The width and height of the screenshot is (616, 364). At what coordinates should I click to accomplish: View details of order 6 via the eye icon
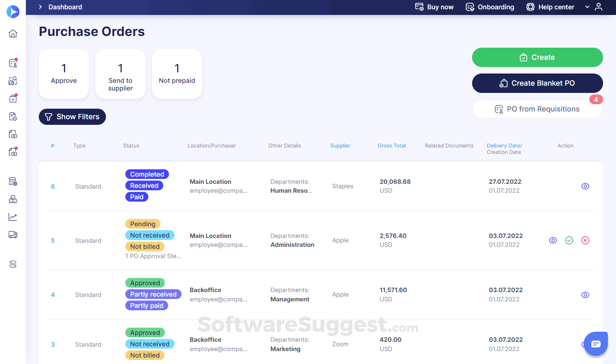[x=585, y=186]
